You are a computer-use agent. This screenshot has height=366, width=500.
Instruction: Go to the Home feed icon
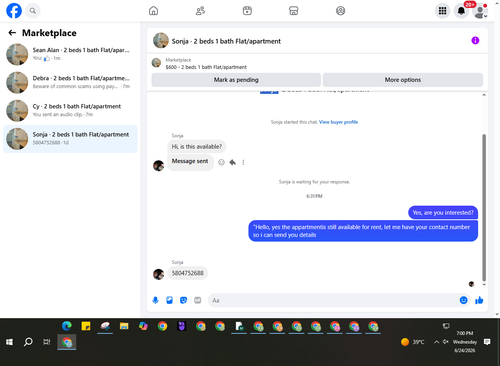pos(153,11)
